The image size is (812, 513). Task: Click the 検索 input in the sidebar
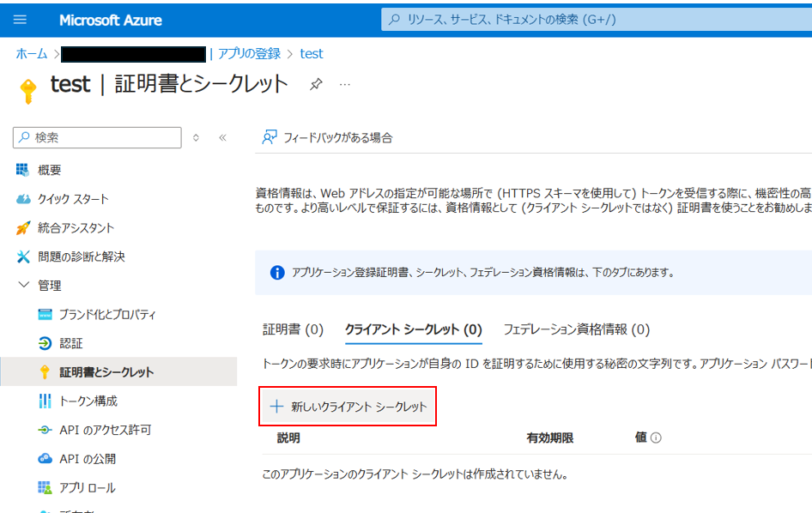pyautogui.click(x=96, y=137)
